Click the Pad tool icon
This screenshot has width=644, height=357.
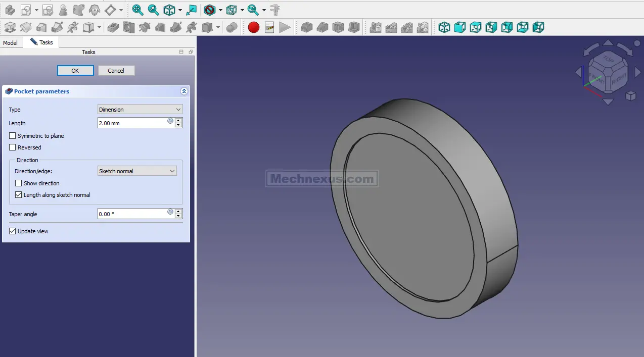click(10, 27)
